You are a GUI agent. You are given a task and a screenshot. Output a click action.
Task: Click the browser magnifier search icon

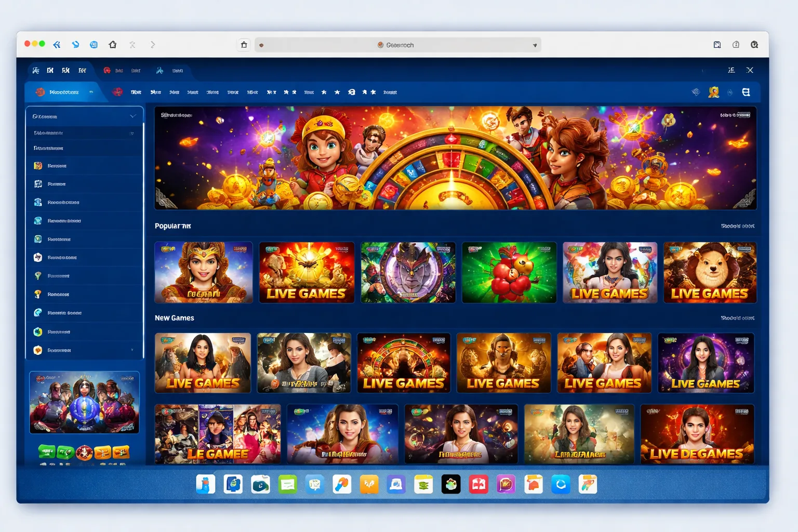coord(754,45)
